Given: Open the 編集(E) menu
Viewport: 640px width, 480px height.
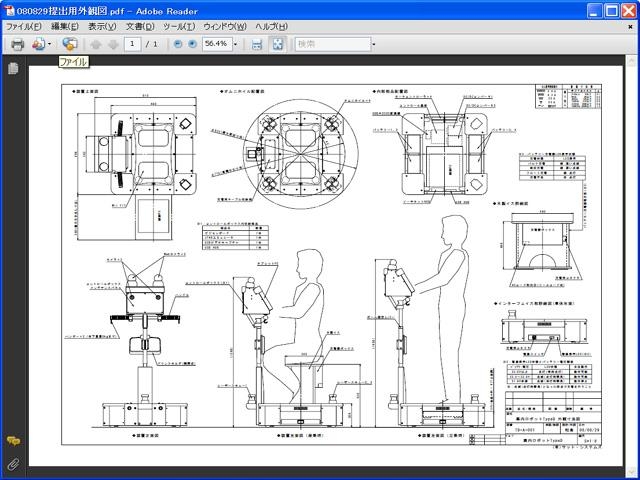Looking at the screenshot, I should 65,27.
